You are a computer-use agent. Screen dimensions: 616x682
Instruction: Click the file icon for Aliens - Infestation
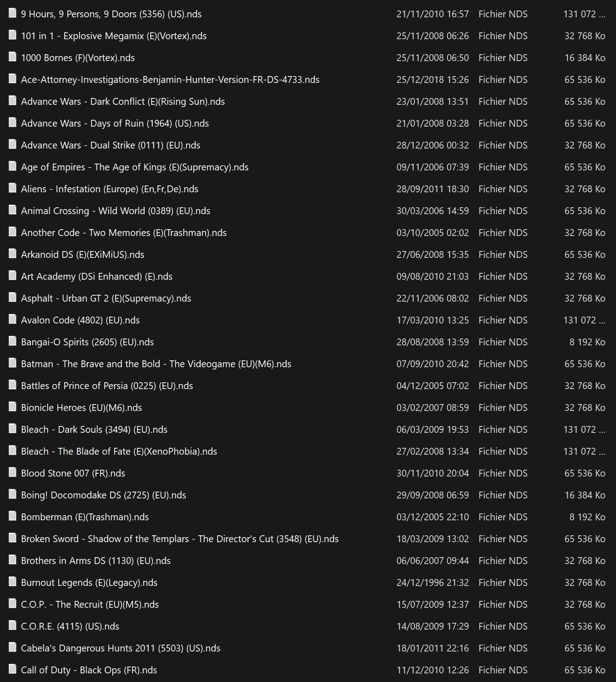click(12, 188)
